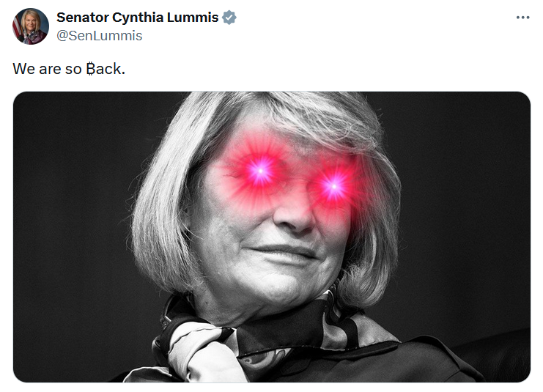The image size is (543, 392).
Task: Click the nose in the photo
Action: click(295, 213)
